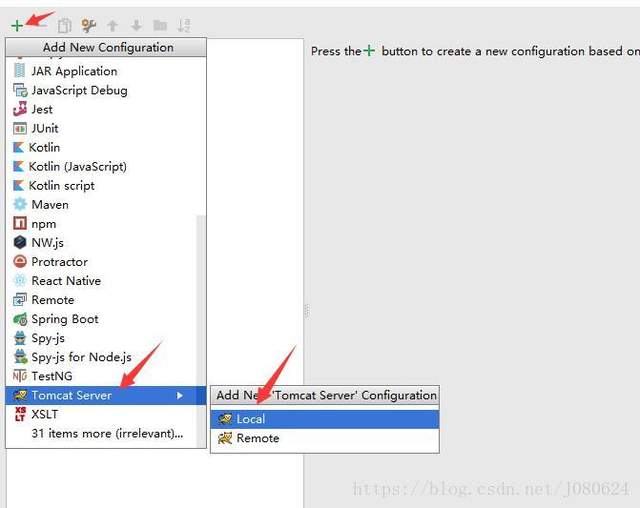
Task: Click the XSLT icon
Action: 20,414
